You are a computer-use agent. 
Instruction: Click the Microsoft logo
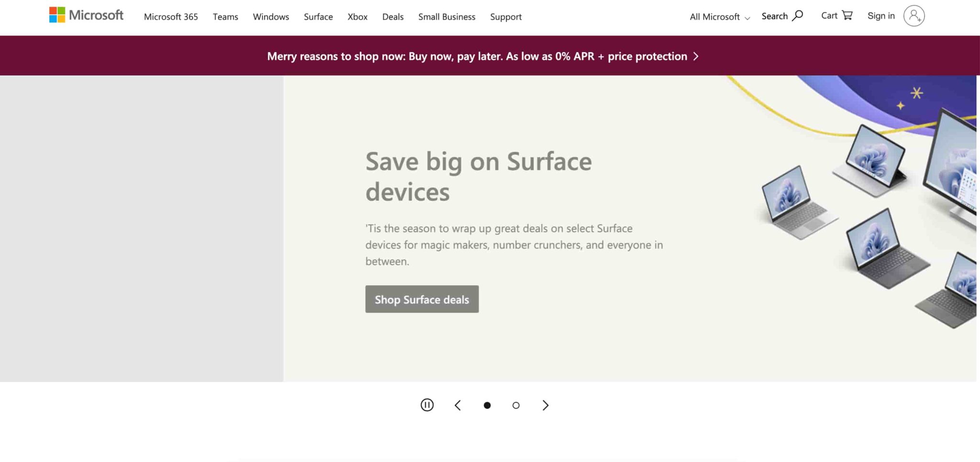tap(86, 15)
